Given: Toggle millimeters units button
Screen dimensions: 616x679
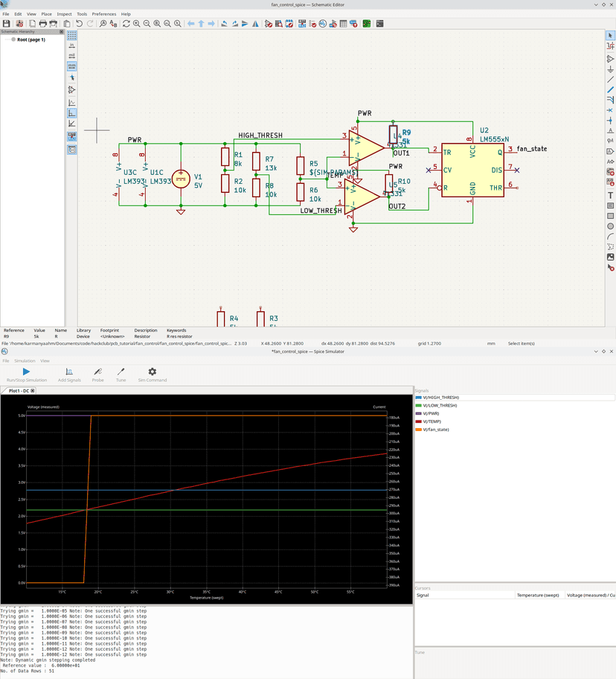Looking at the screenshot, I should (x=72, y=66).
